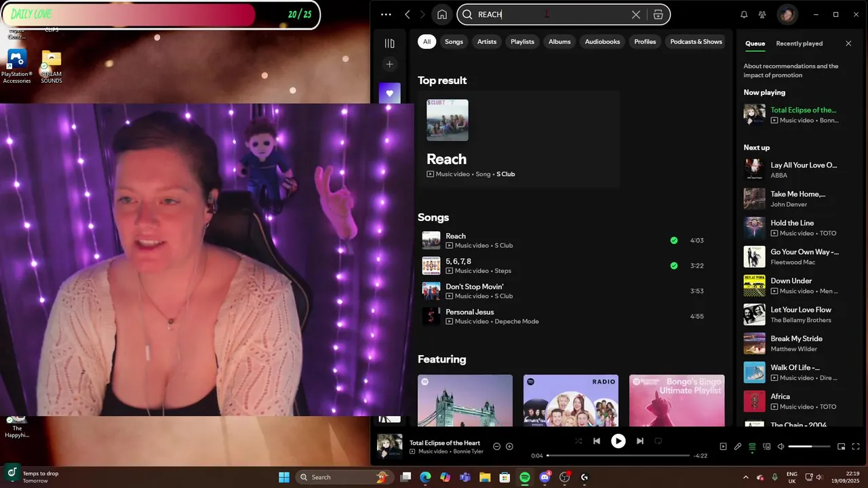Select the All filter chip

[x=427, y=41]
